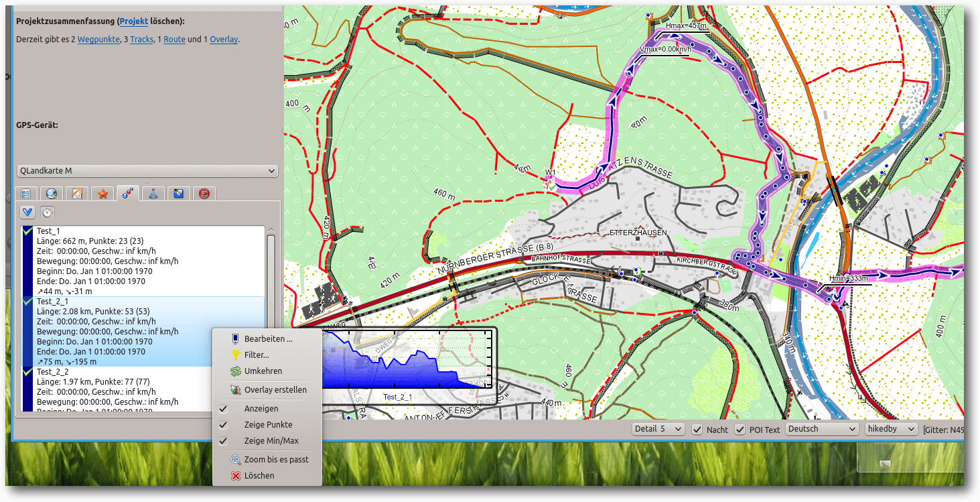Viewport: 980px width, 502px height.
Task: Open the project drawer tab
Action: pos(26,194)
